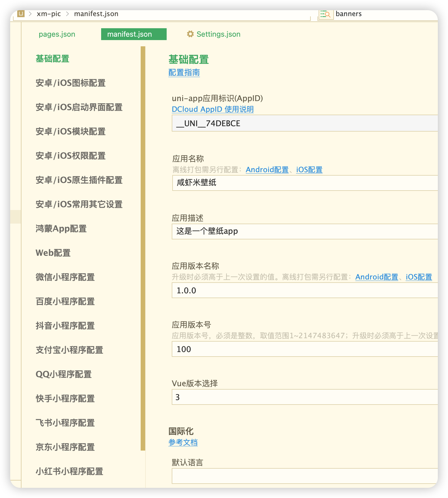The image size is (448, 498).
Task: Click the 应用版本号 field showing 100
Action: [305, 349]
